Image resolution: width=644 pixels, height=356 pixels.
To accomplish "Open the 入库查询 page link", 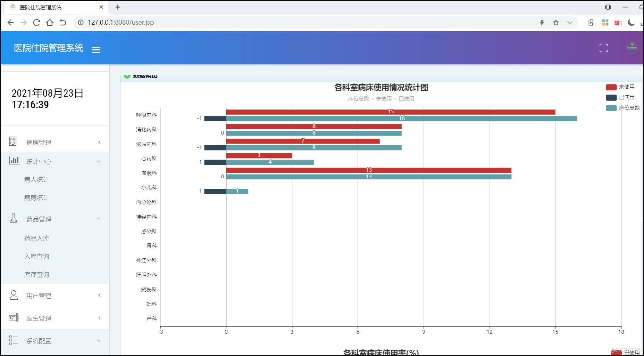I will point(36,256).
